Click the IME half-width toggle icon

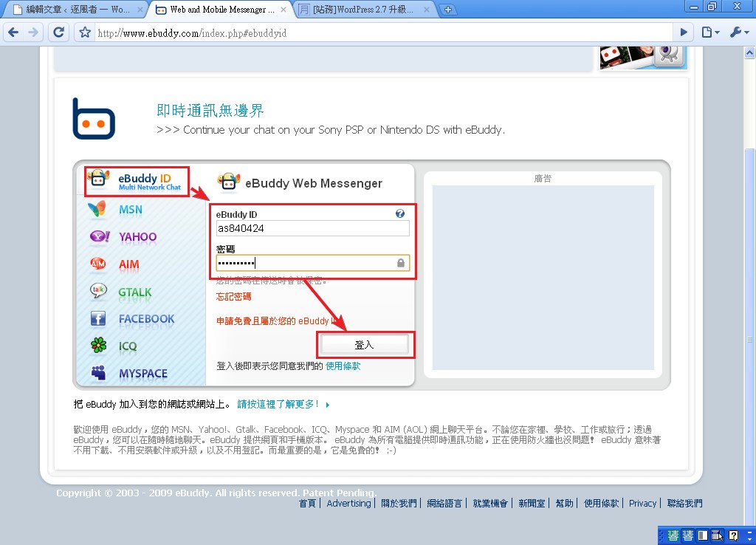[703, 535]
